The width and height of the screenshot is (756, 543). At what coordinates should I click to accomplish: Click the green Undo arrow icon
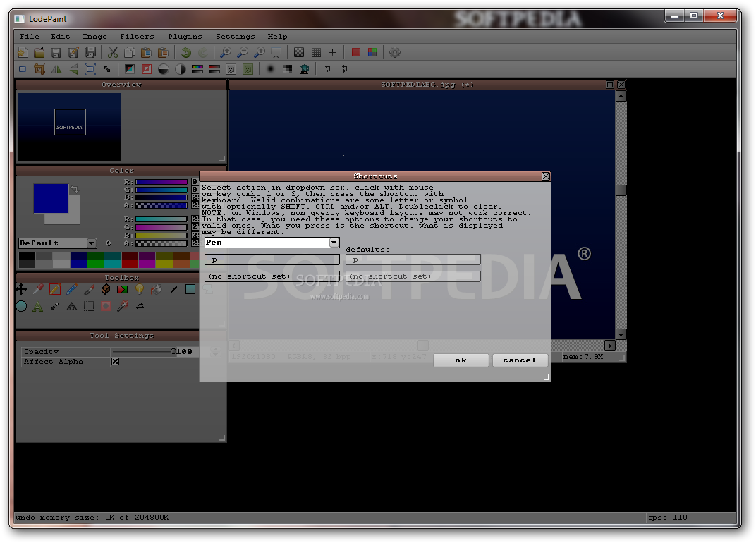186,53
